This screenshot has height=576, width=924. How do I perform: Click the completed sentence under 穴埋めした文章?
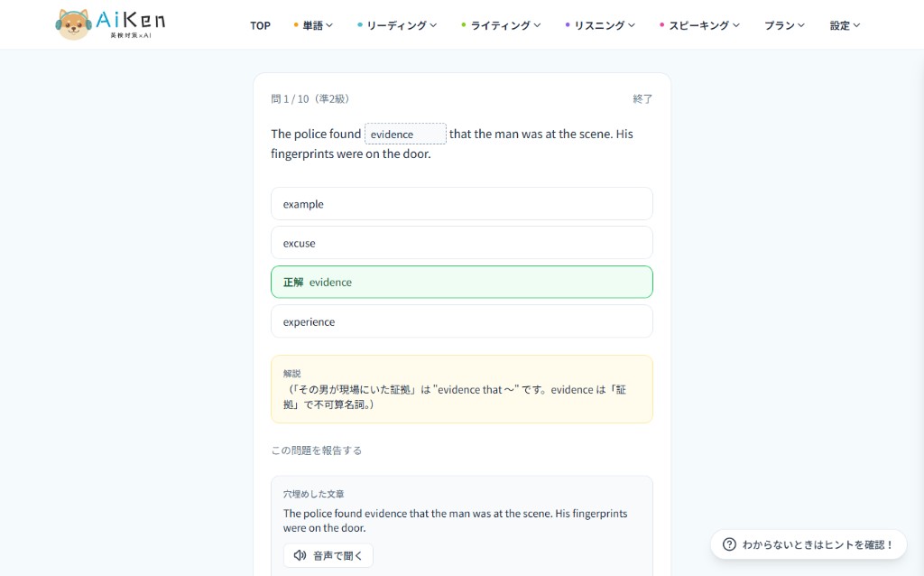tap(455, 521)
